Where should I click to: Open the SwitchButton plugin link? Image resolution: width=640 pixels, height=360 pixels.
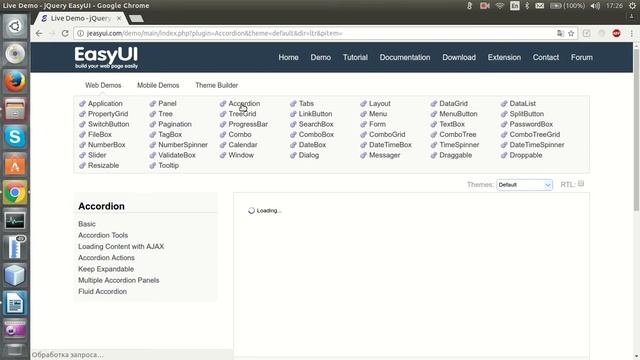[x=109, y=124]
